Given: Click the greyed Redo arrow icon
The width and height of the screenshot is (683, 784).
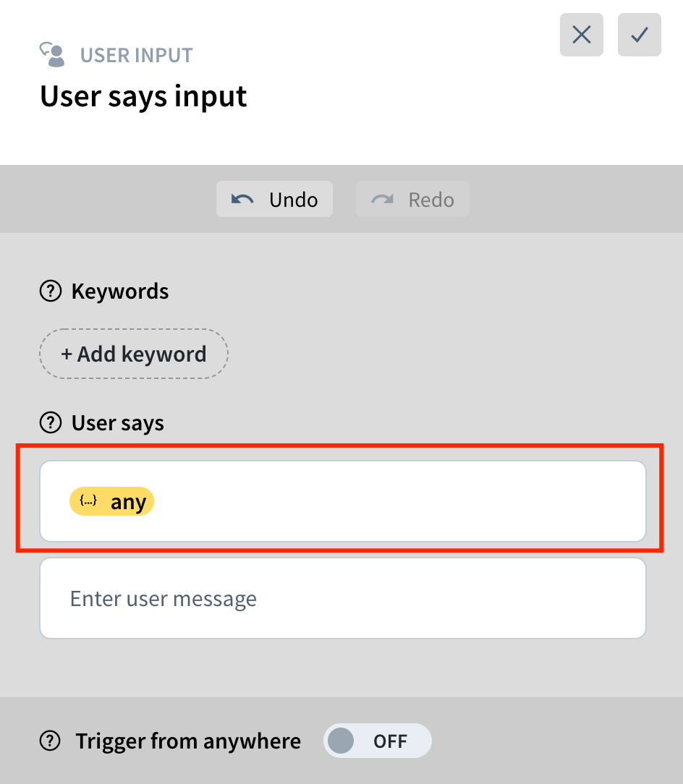Looking at the screenshot, I should [382, 200].
